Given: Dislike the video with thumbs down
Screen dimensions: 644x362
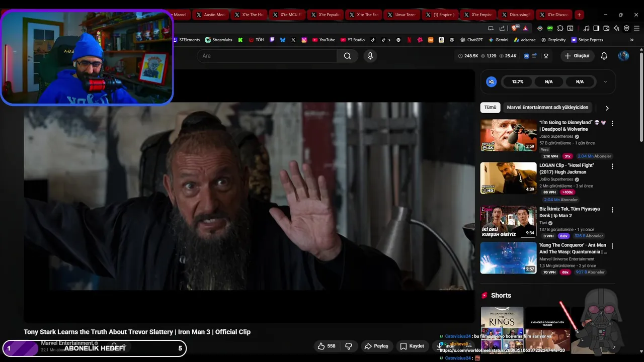Looking at the screenshot, I should pyautogui.click(x=348, y=346).
